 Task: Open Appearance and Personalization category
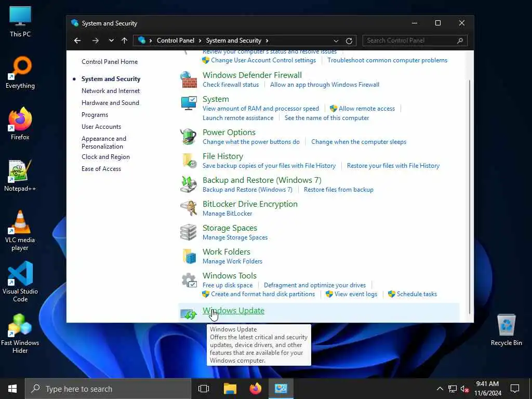[104, 142]
